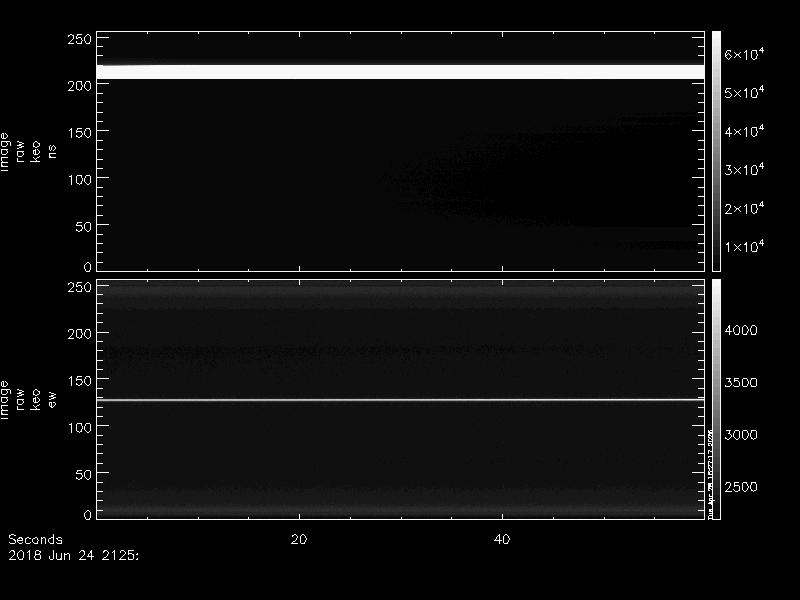
Task: Click the 3500 colorbar label
Action: pyautogui.click(x=741, y=383)
